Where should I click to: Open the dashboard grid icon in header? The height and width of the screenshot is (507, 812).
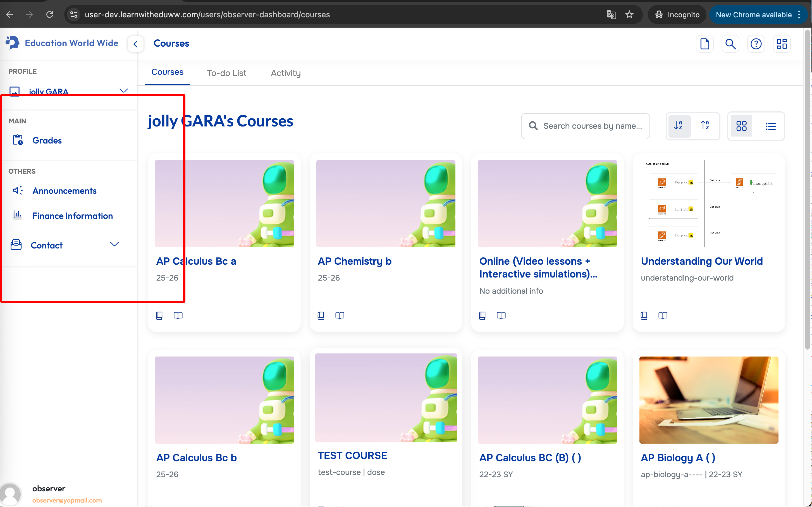point(782,44)
